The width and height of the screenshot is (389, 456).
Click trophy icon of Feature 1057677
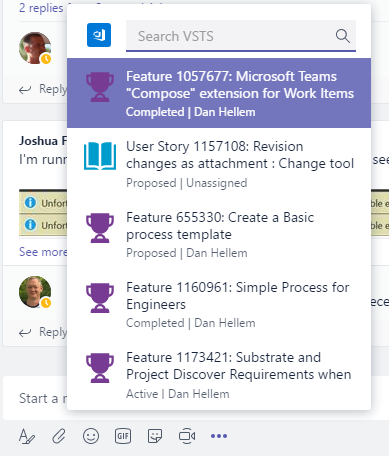tap(100, 87)
